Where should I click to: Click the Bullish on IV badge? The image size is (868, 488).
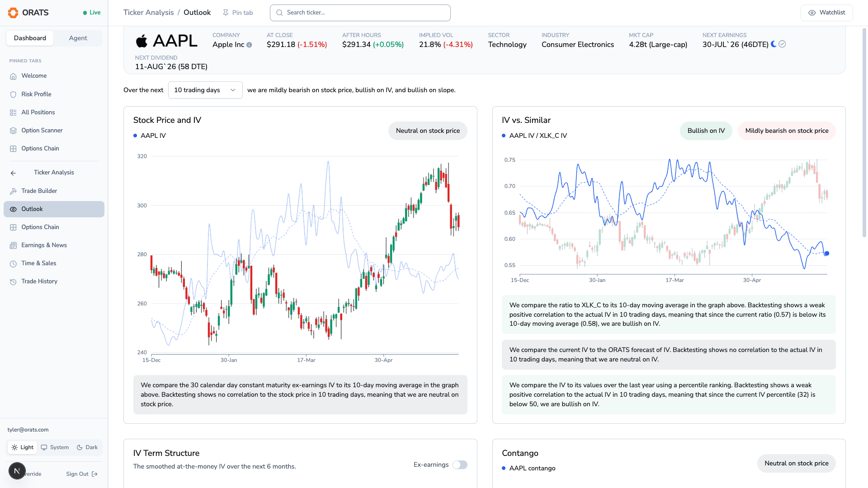point(706,131)
